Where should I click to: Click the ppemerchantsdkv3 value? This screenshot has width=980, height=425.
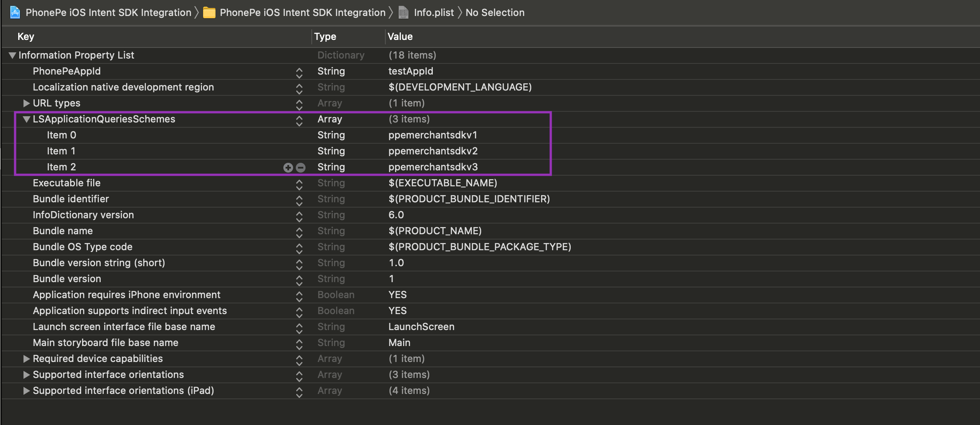(433, 167)
